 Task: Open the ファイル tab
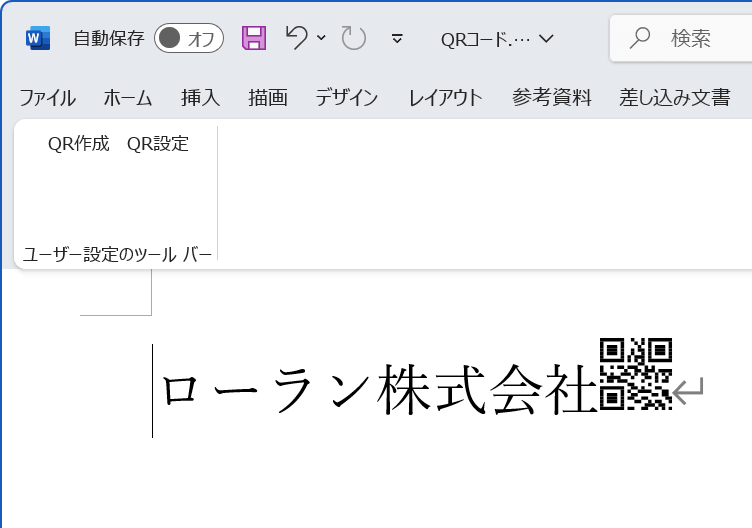click(47, 98)
